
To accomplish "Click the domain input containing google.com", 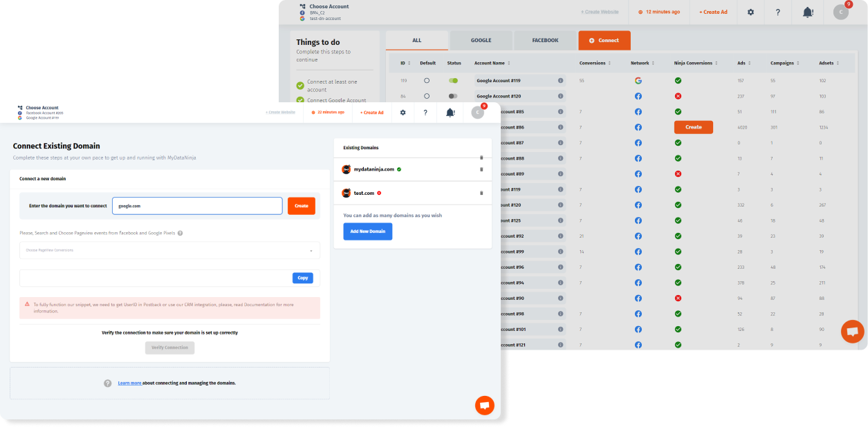I will tap(197, 206).
